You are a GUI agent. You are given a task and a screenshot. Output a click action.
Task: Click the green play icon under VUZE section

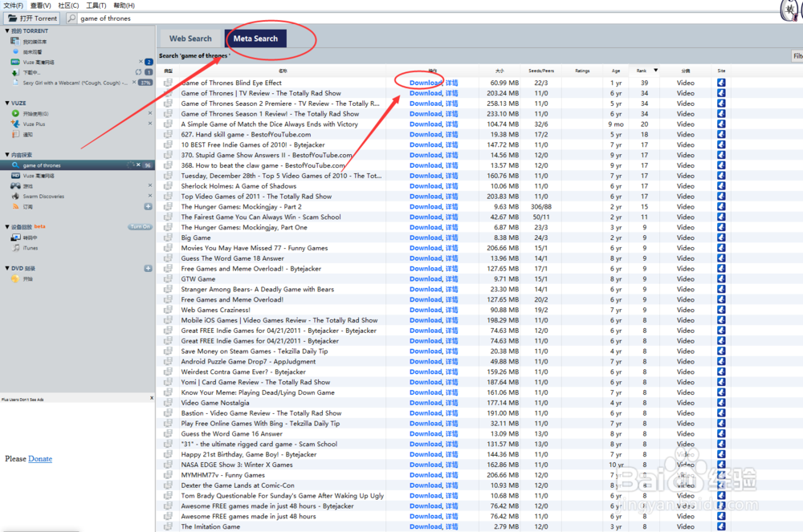pos(14,114)
